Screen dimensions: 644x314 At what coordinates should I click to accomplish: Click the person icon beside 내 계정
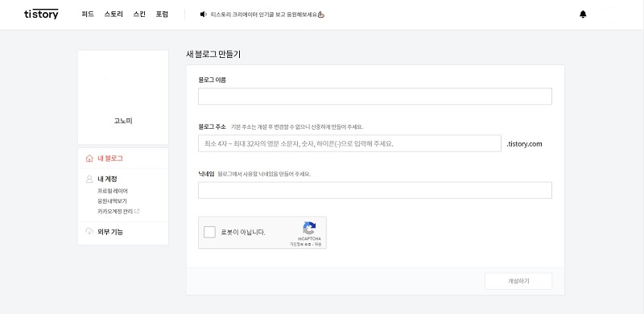click(89, 180)
